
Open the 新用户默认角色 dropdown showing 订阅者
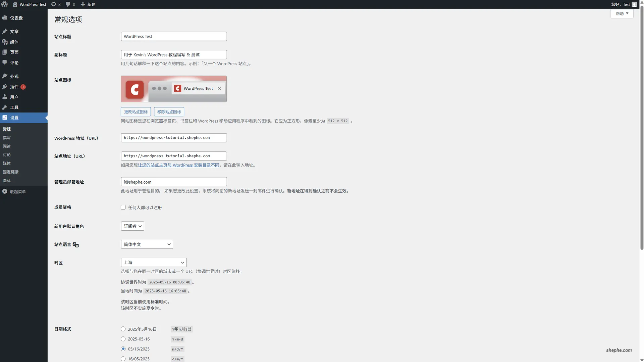(x=132, y=226)
